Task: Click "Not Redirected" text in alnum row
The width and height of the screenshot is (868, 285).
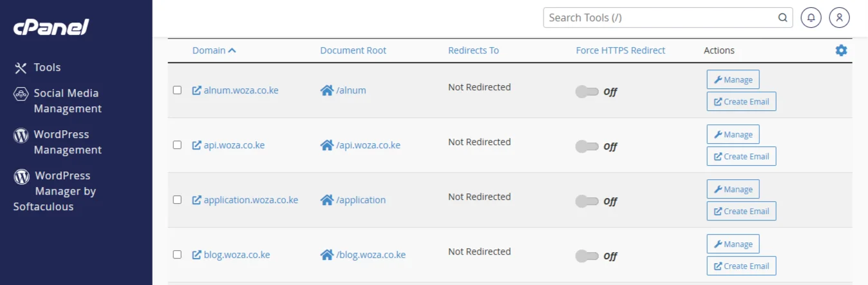Action: [480, 87]
